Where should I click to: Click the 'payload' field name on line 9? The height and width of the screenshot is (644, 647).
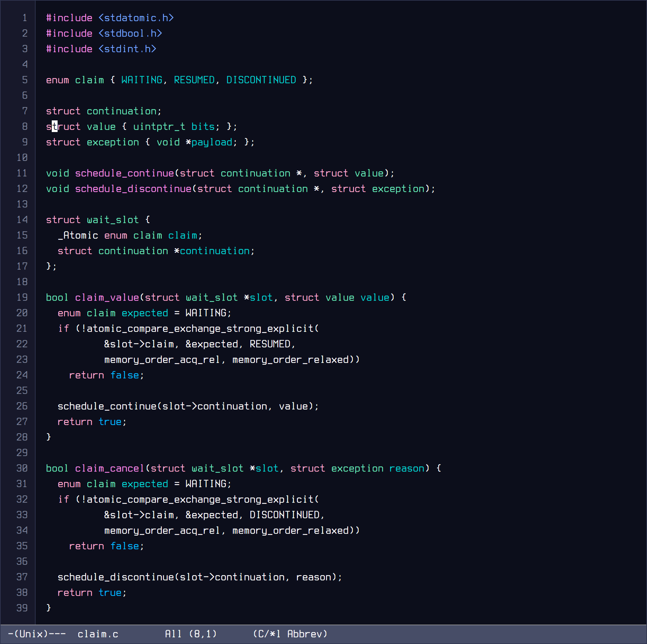pos(212,142)
